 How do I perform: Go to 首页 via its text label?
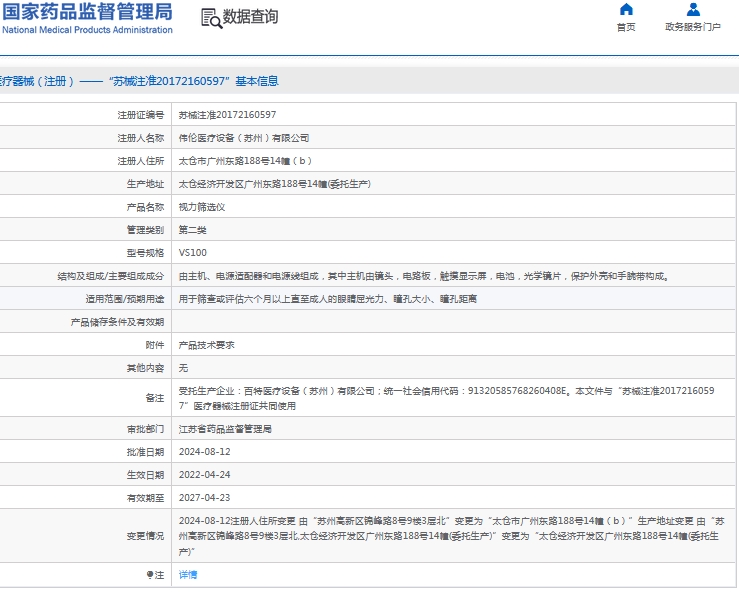coord(626,28)
